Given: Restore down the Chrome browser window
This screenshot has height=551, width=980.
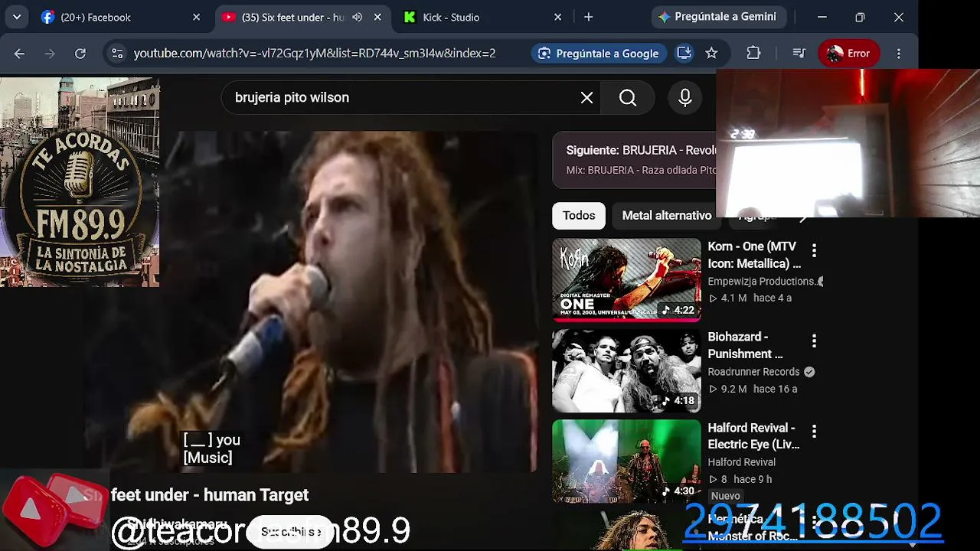Looking at the screenshot, I should (860, 17).
